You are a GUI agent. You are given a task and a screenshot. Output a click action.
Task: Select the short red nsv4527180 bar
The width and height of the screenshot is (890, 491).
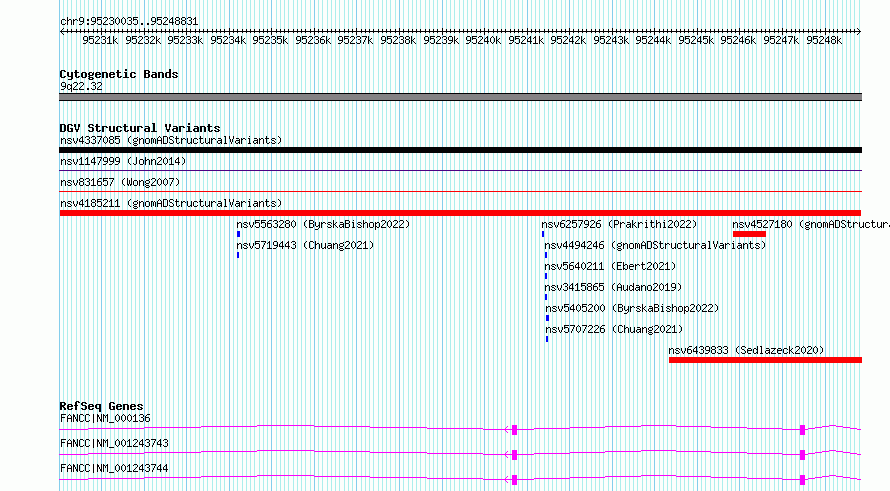(749, 234)
